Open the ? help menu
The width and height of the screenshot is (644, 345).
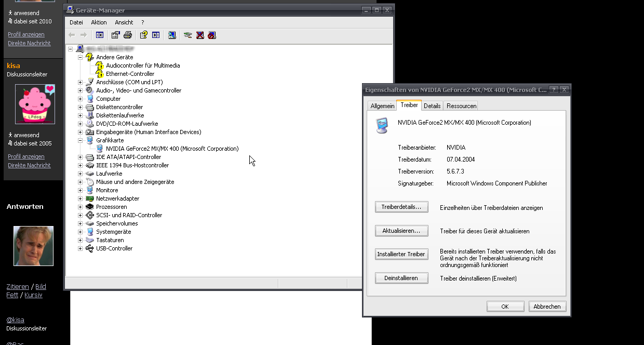point(143,22)
